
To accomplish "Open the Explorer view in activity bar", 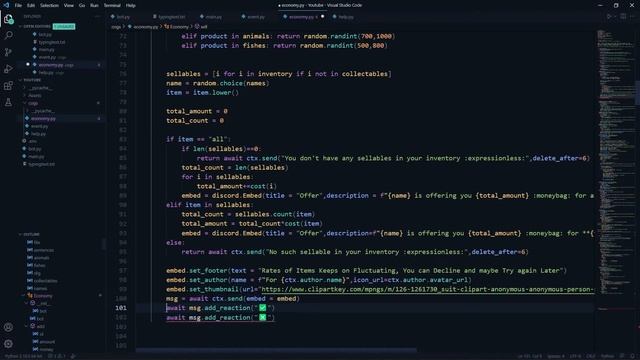I will (x=8, y=19).
